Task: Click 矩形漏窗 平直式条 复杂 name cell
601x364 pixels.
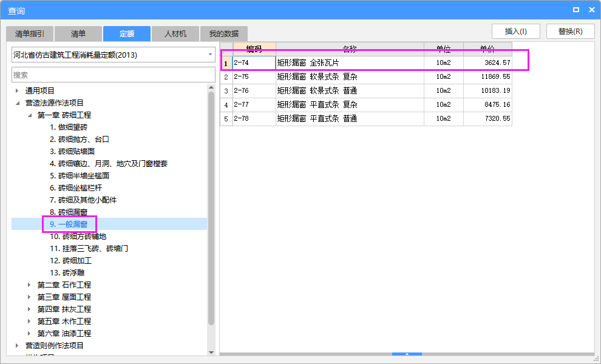Action: pyautogui.click(x=350, y=104)
